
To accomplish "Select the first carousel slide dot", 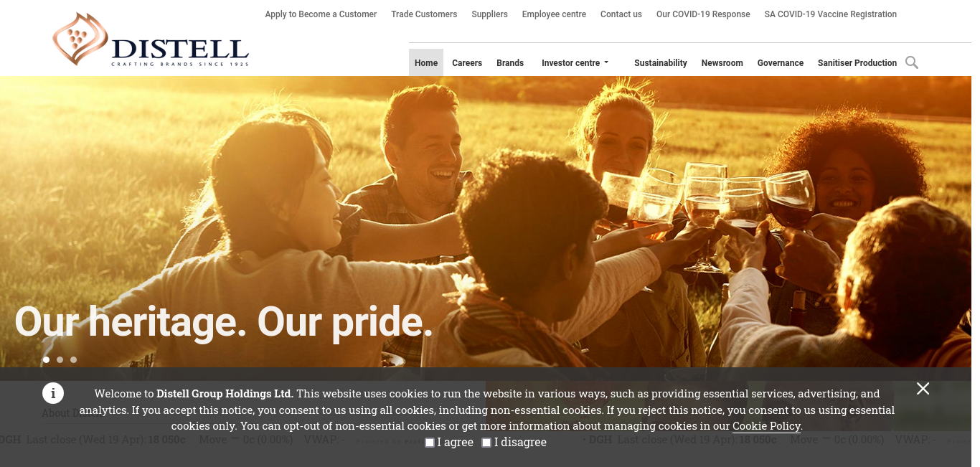I will (46, 359).
